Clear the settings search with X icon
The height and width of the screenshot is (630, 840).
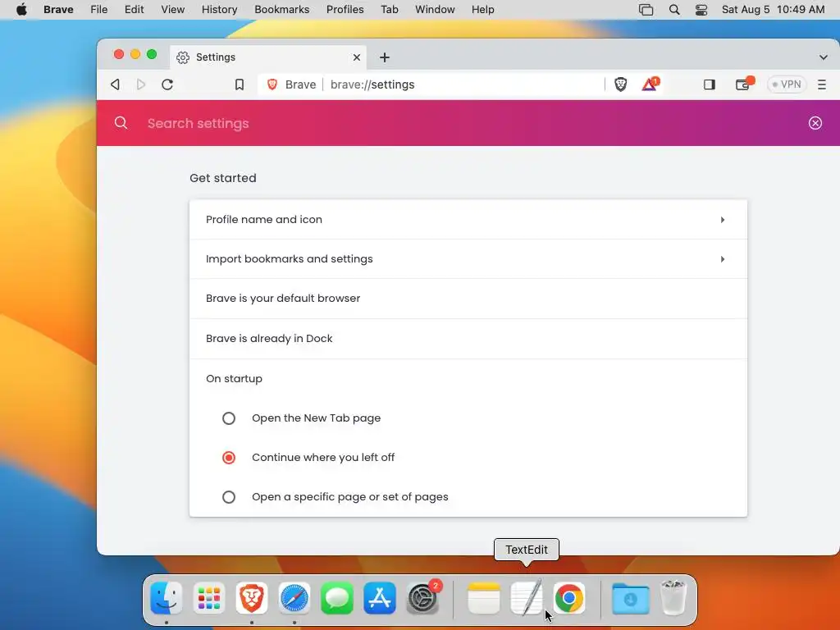pyautogui.click(x=815, y=123)
